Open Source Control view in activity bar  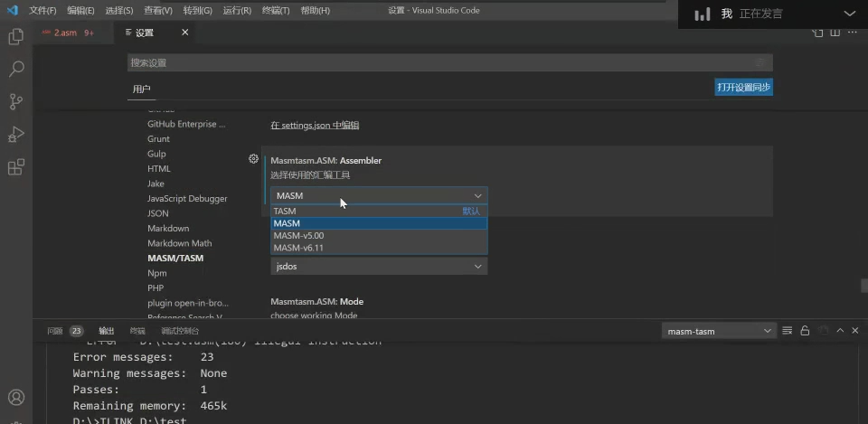click(15, 101)
